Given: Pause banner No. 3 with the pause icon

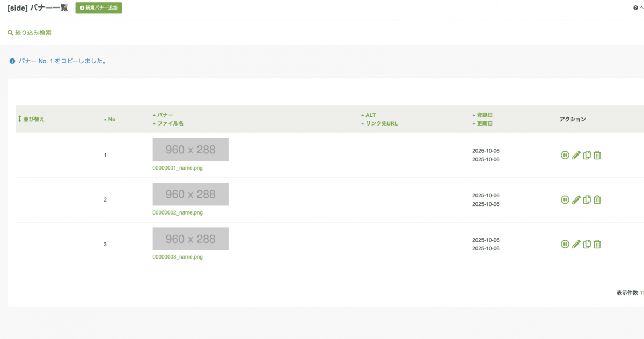Looking at the screenshot, I should pos(565,244).
